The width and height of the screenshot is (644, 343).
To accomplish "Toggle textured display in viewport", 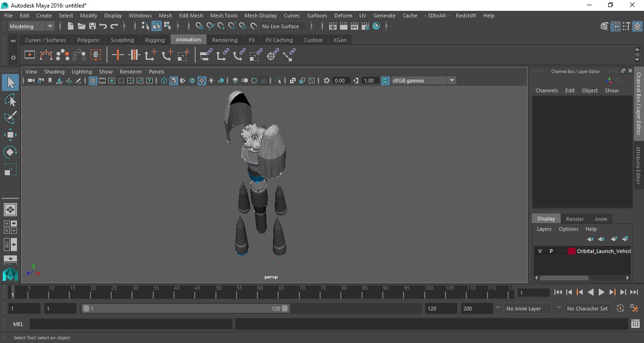I will coord(202,81).
